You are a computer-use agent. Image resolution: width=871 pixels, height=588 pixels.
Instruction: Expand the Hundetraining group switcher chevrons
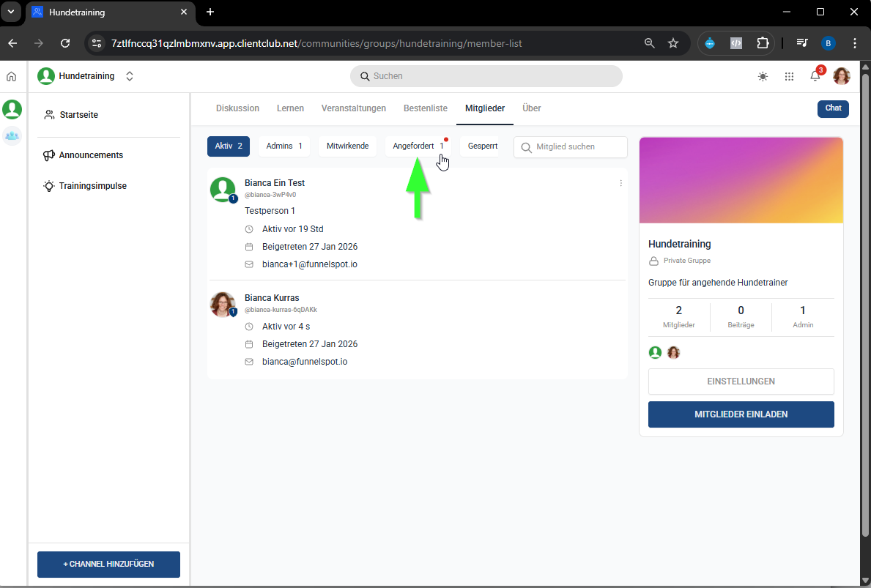(x=130, y=76)
